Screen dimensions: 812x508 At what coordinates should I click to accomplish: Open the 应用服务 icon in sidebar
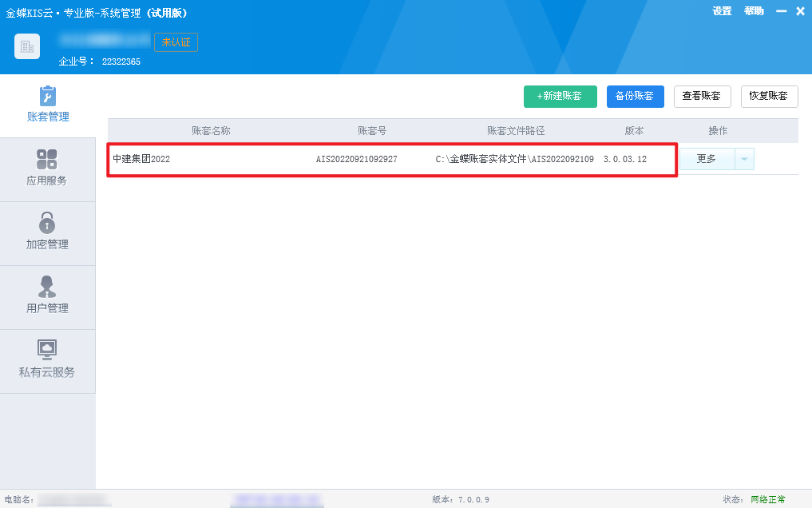point(47,160)
